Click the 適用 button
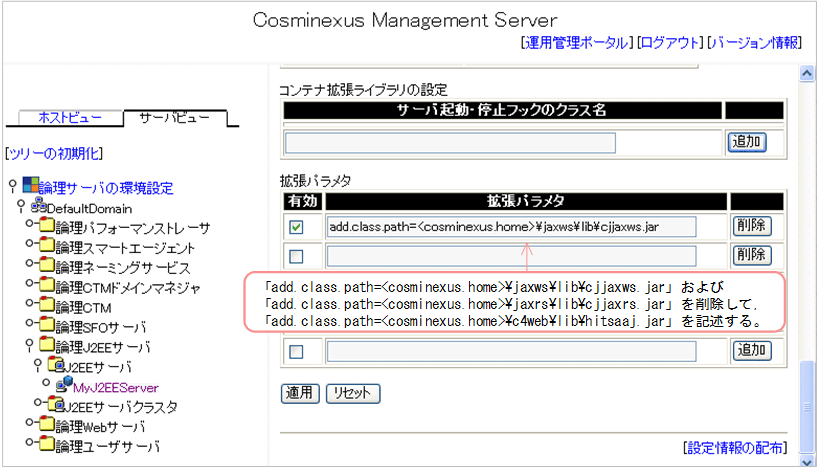 tap(300, 393)
